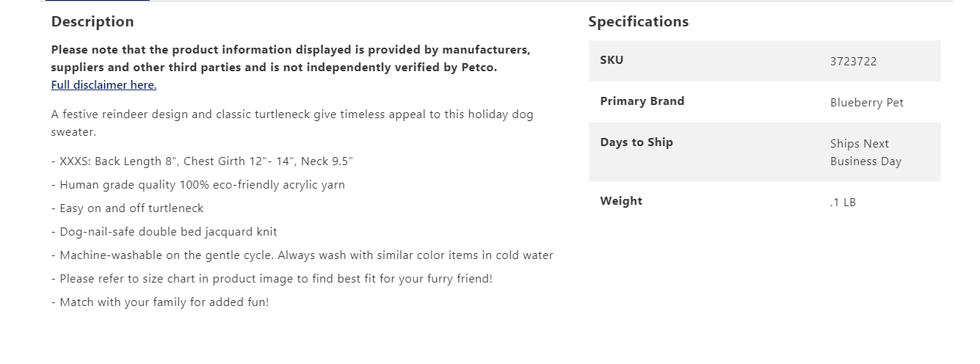The image size is (980, 364).
Task: Click the Days to Ship label
Action: click(x=636, y=142)
